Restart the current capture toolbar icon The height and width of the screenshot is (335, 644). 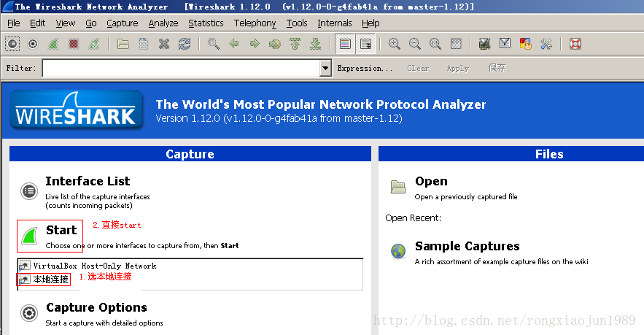(95, 44)
